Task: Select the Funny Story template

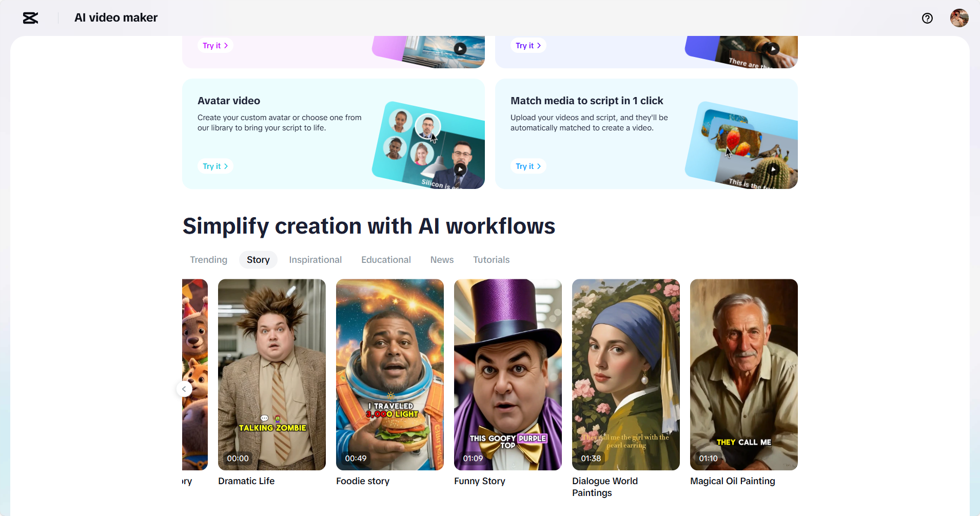Action: pos(507,374)
